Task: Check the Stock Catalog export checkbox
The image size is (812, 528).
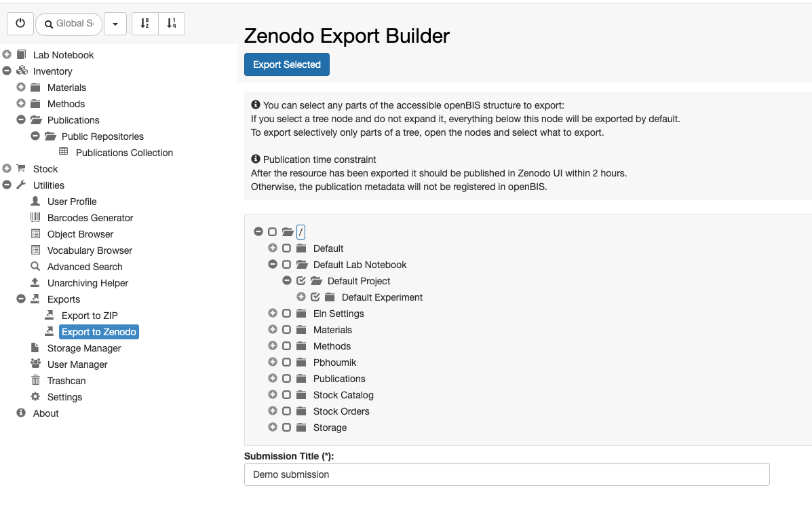Action: (286, 395)
